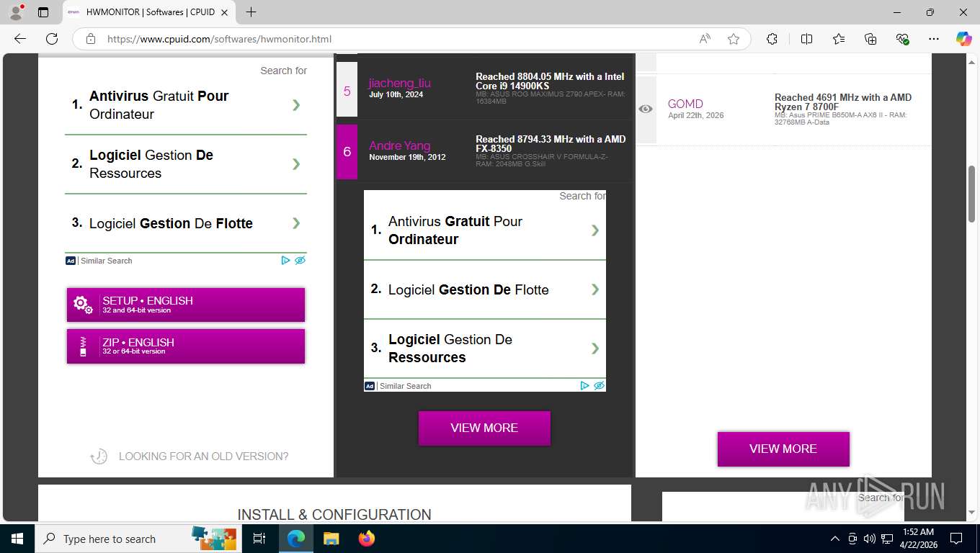View site info via the lock icon
Viewport: 980px width, 553px height.
coord(91,39)
